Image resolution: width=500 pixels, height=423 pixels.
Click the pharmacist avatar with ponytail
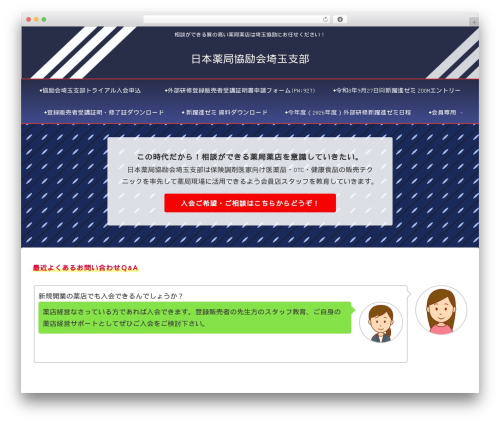[x=381, y=322]
